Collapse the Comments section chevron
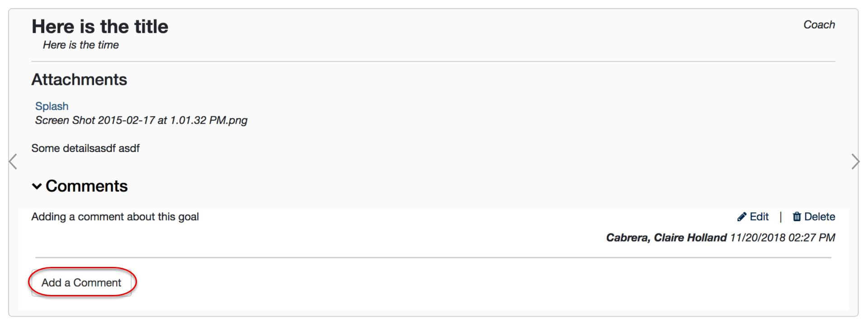Viewport: 868px width, 323px height. 37,186
